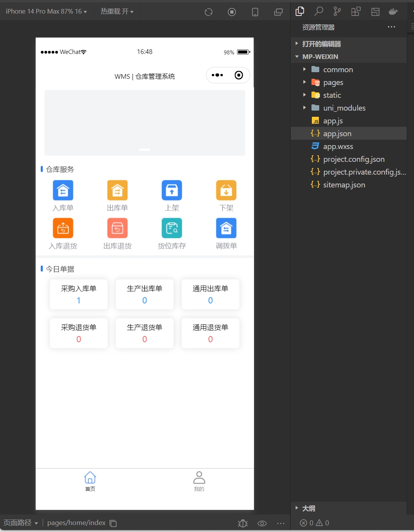Open the Explorer files icon
This screenshot has width=414, height=532.
(x=300, y=11)
